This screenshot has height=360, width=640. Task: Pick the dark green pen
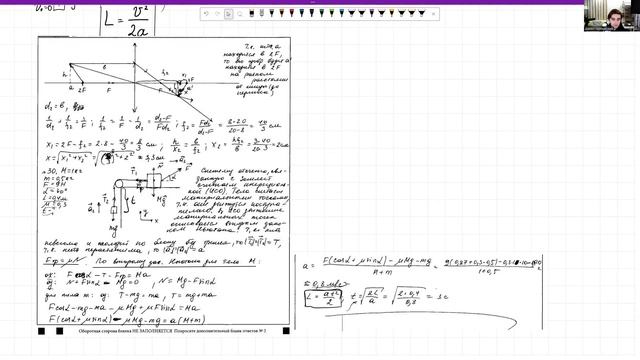(322, 13)
